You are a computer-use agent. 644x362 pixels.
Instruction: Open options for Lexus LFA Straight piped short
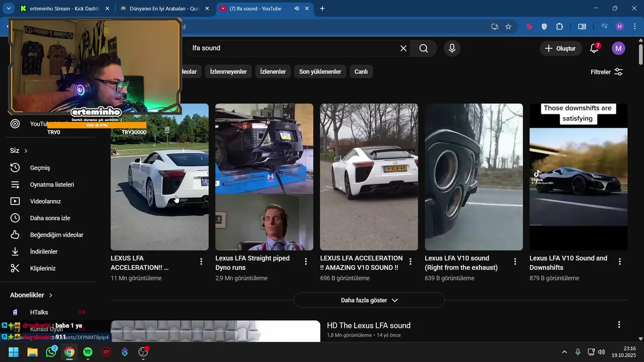coord(306,261)
